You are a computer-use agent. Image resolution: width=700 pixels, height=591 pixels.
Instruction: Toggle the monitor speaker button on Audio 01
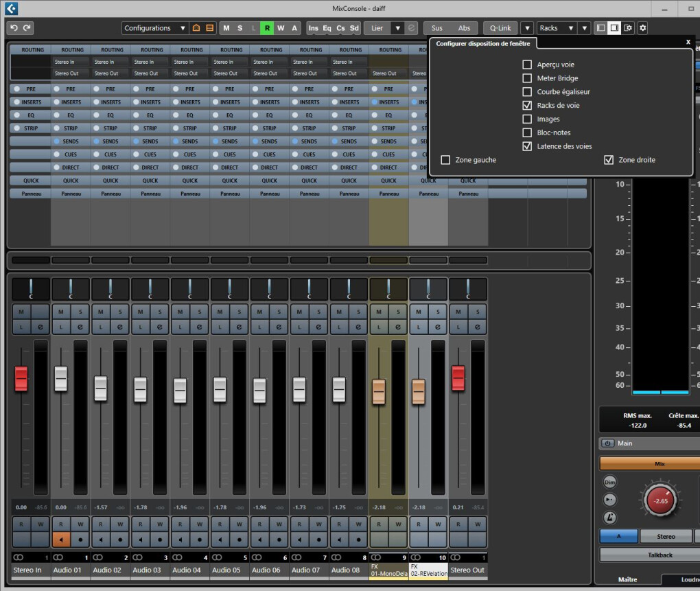(x=60, y=540)
